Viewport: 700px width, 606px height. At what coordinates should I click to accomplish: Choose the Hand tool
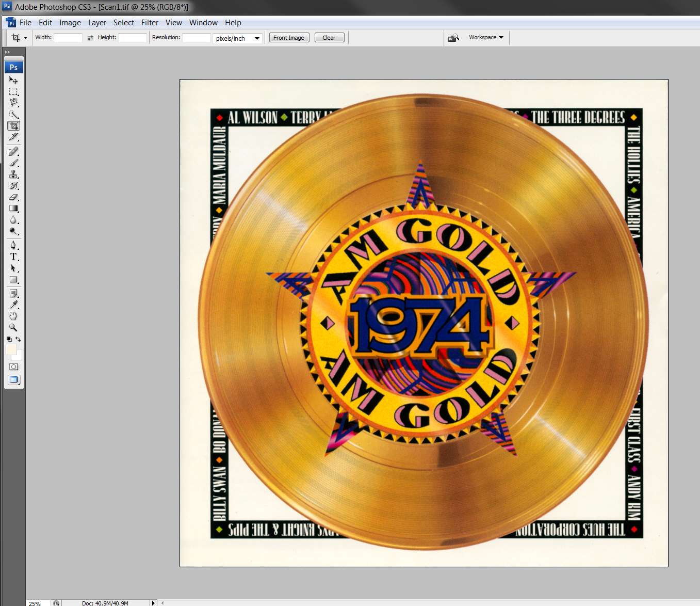coord(13,316)
